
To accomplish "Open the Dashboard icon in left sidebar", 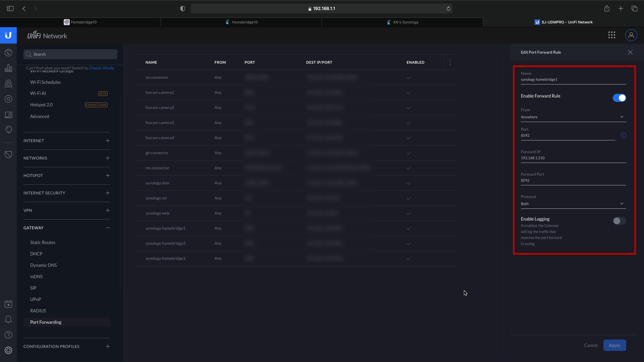I will coord(8,53).
